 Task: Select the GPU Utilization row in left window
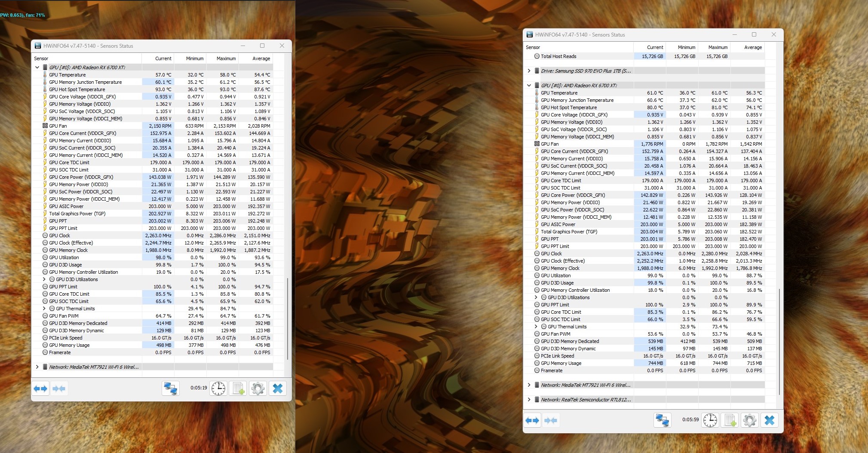tap(153, 257)
